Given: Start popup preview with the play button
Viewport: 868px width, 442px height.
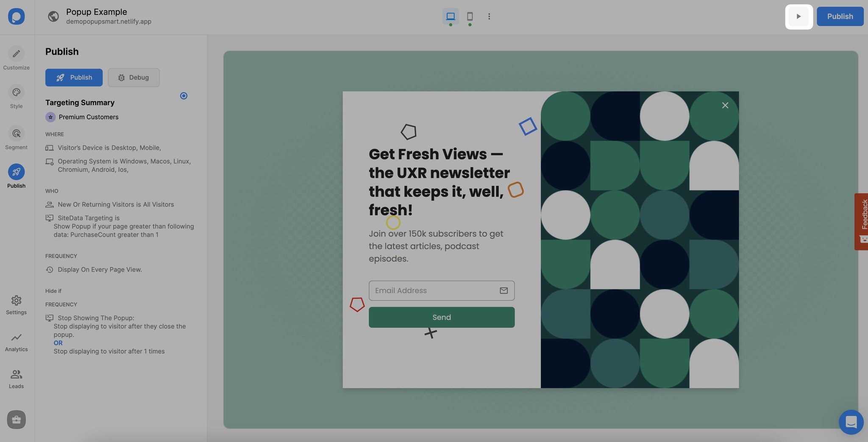Looking at the screenshot, I should (x=799, y=16).
